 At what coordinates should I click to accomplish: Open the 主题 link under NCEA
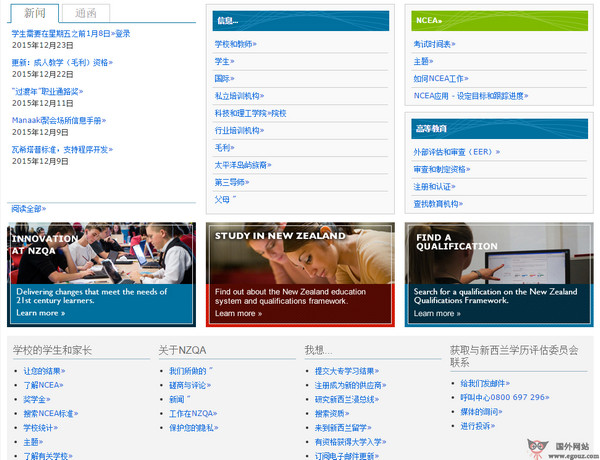pyautogui.click(x=423, y=62)
